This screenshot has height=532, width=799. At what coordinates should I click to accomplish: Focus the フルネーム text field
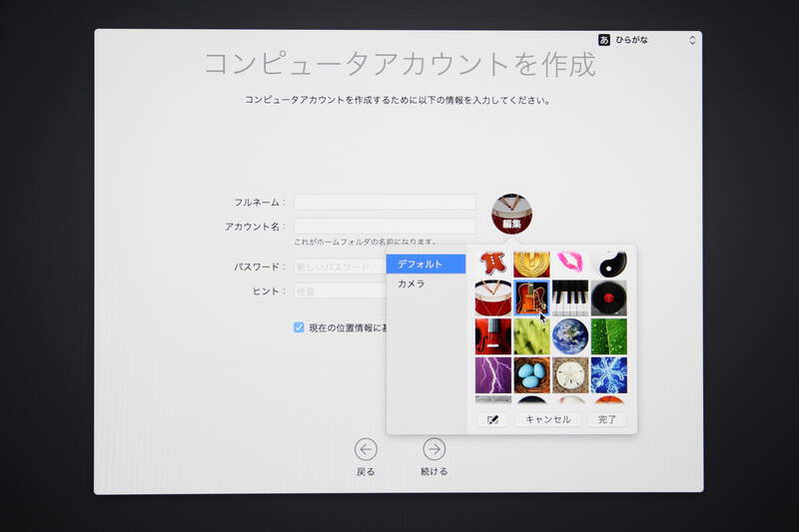[385, 203]
